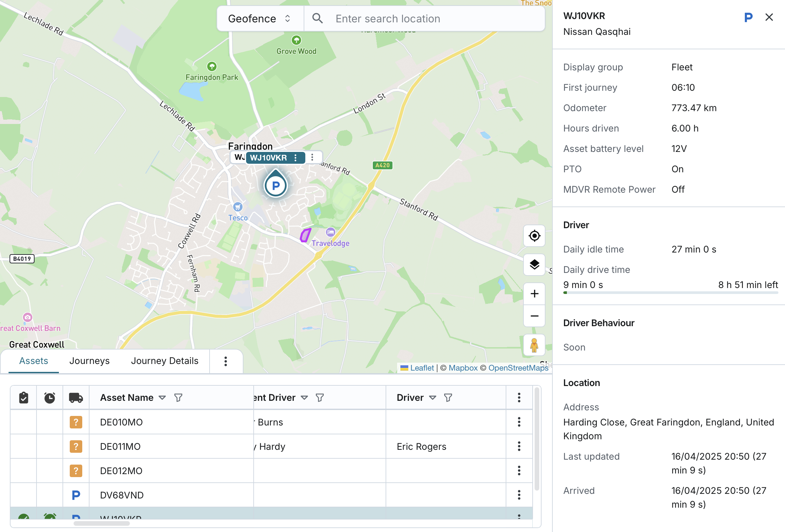Click the truck icon column header
Image resolution: width=785 pixels, height=532 pixels.
click(x=76, y=398)
